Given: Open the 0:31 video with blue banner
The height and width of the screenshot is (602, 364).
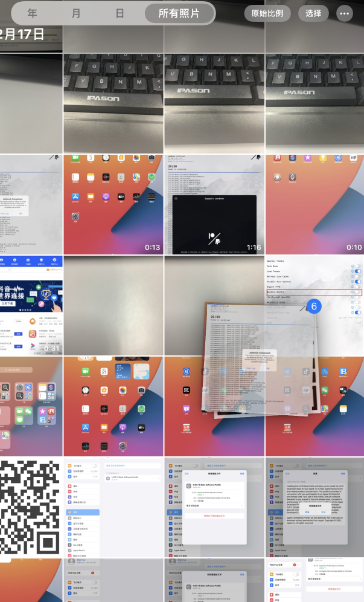Looking at the screenshot, I should (31, 305).
